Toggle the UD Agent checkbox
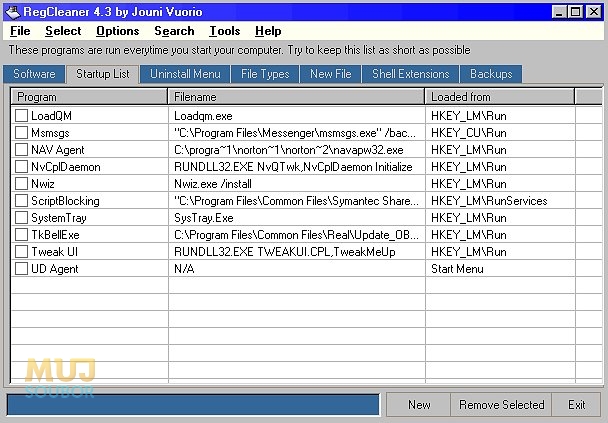 click(21, 269)
